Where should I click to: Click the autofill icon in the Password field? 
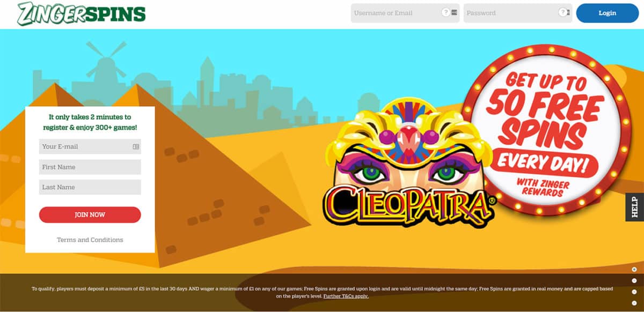pyautogui.click(x=568, y=12)
